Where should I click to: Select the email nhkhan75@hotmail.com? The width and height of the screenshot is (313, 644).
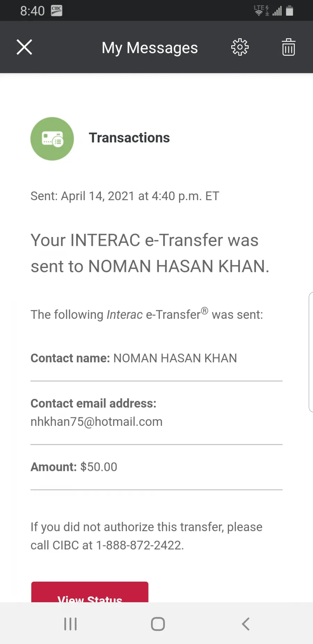tap(96, 422)
